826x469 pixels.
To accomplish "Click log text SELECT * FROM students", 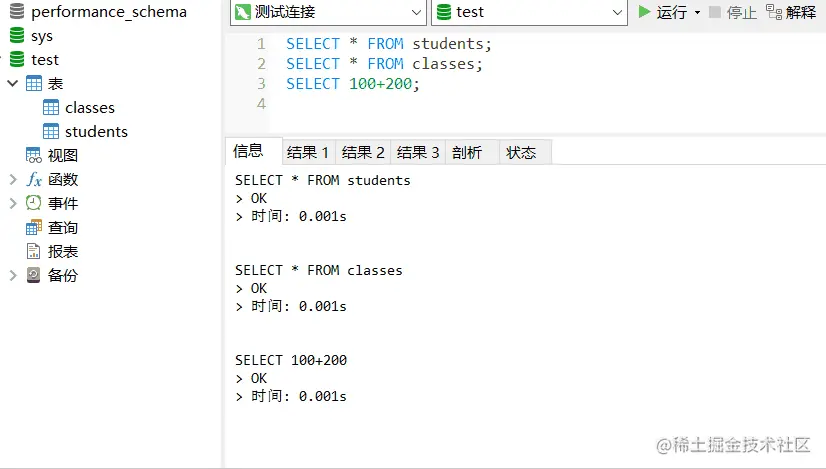I will point(322,180).
